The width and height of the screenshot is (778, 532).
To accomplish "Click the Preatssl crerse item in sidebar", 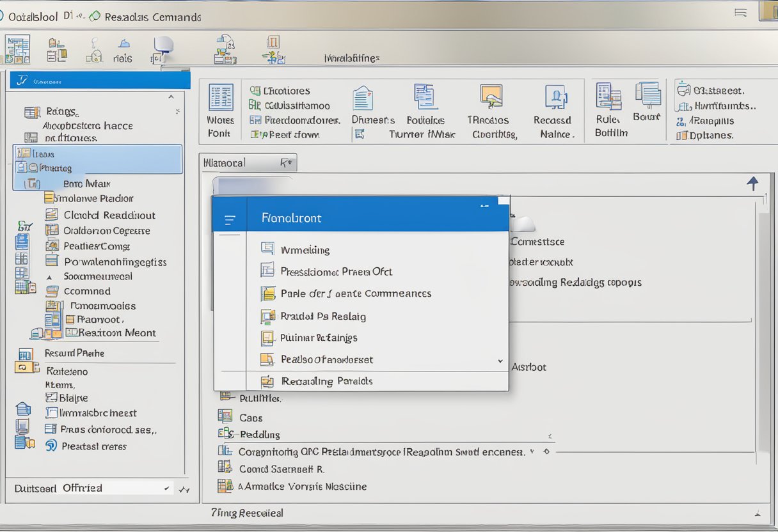I will [93, 446].
